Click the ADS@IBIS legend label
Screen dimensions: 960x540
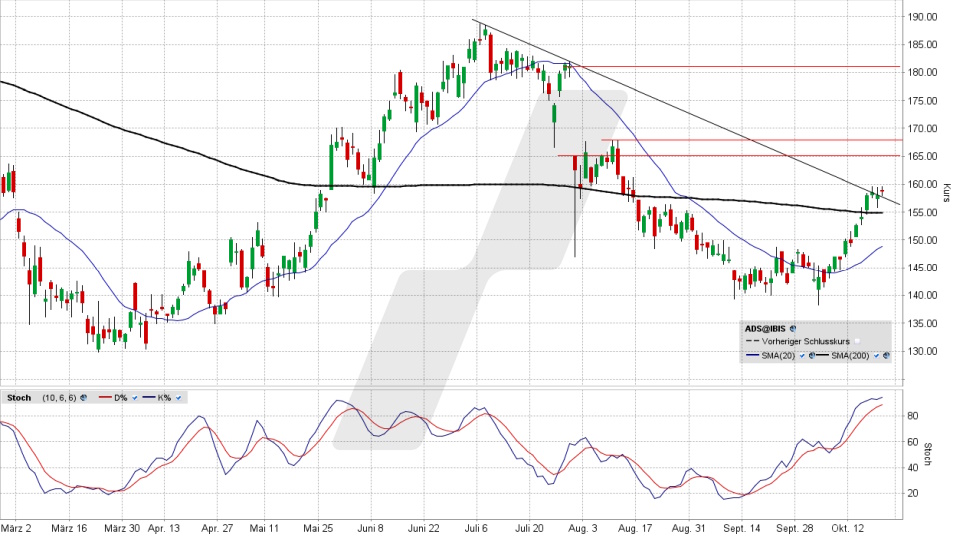tap(765, 329)
